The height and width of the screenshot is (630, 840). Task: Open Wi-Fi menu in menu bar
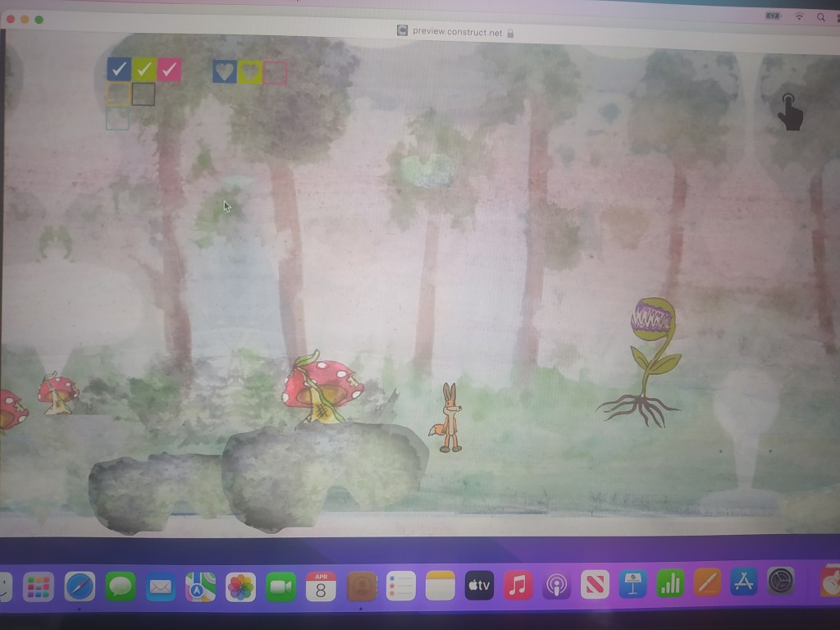[798, 17]
